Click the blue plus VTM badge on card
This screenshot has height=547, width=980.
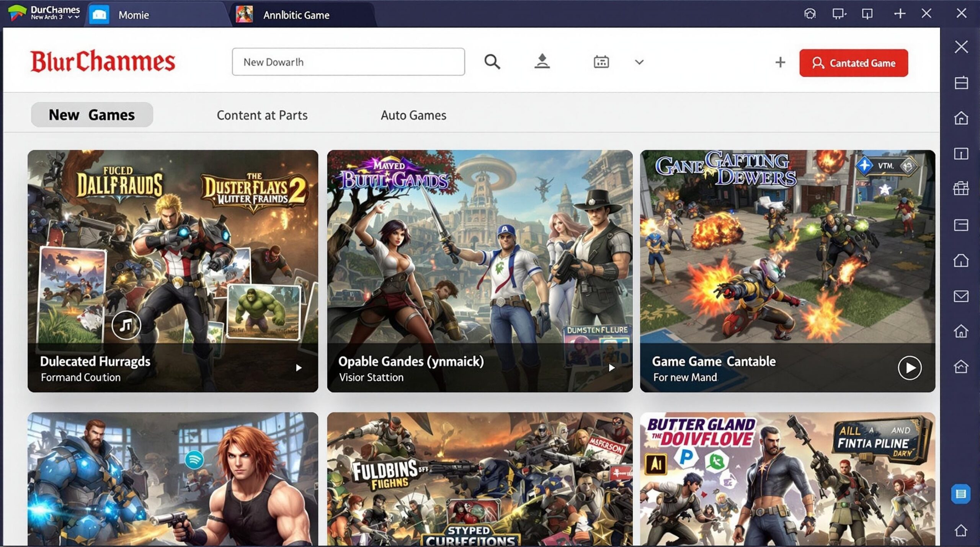click(864, 166)
